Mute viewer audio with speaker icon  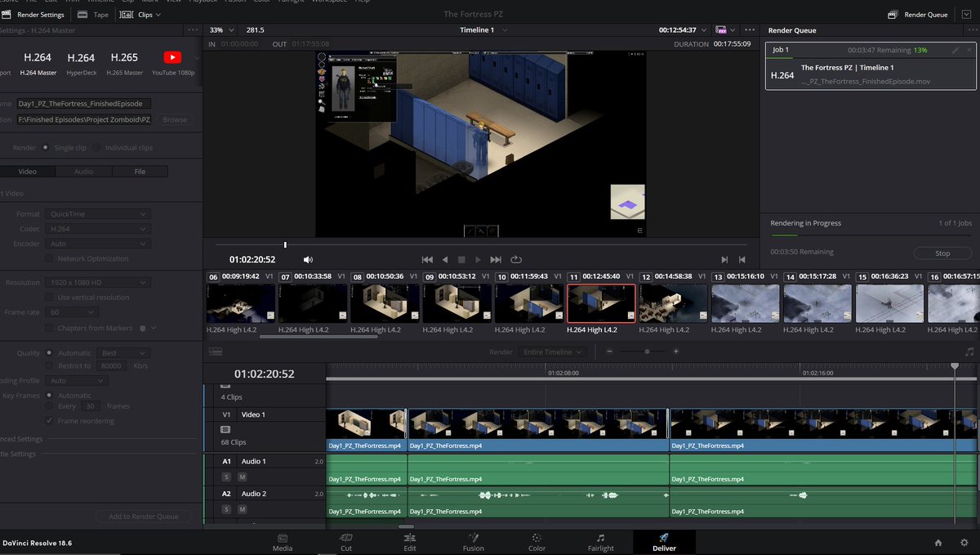point(308,260)
